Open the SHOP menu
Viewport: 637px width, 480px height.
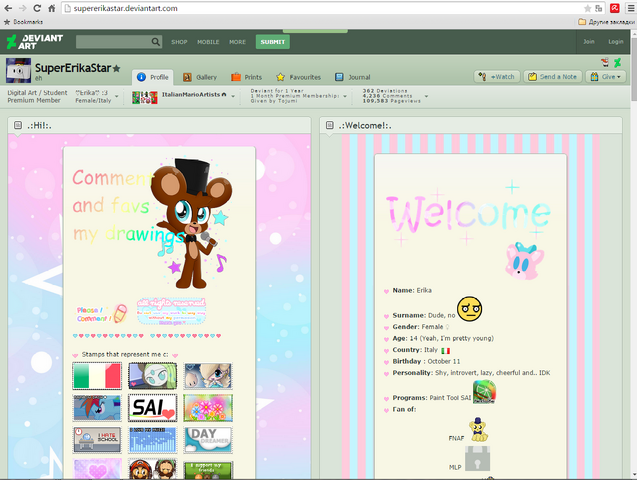(179, 42)
